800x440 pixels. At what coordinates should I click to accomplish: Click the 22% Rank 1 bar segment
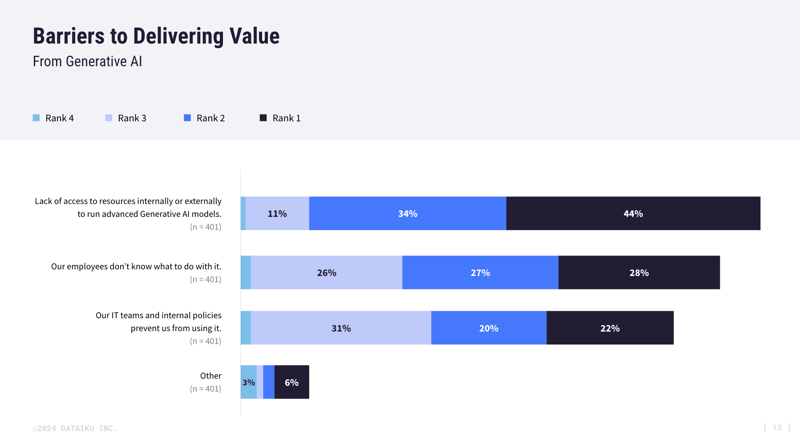pos(610,328)
